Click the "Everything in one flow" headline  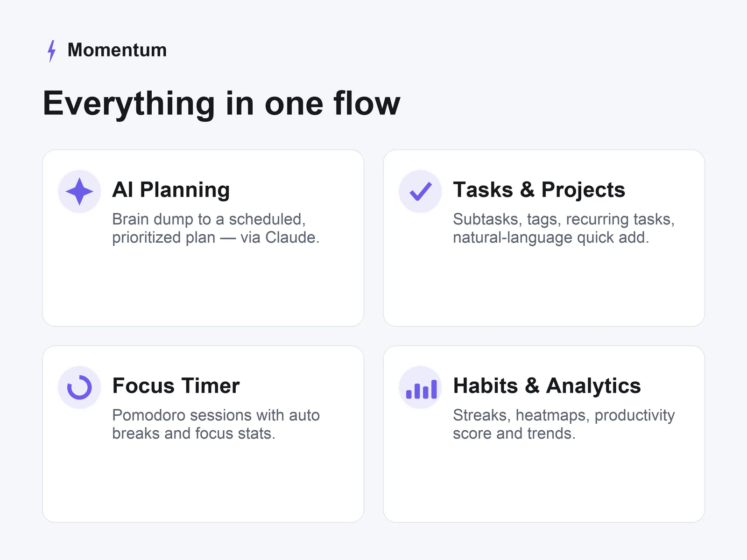tap(221, 104)
